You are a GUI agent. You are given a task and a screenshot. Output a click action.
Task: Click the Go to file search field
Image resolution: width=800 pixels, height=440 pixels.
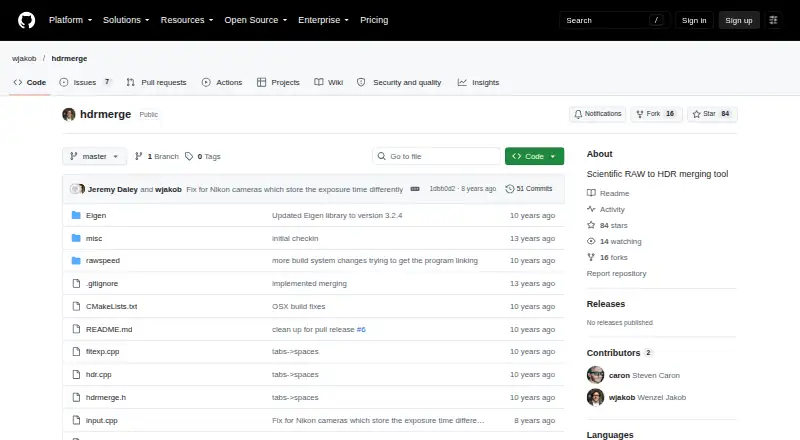point(437,156)
